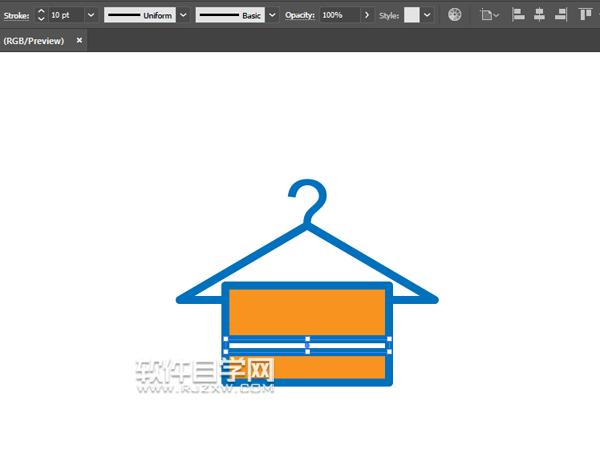The height and width of the screenshot is (470, 600).
Task: Click the Opacity panel label link
Action: (299, 16)
